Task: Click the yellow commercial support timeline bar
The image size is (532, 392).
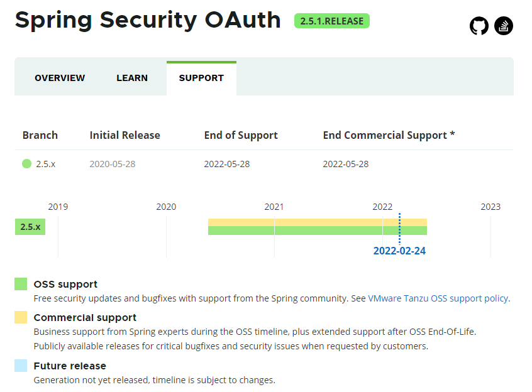Action: [317, 222]
